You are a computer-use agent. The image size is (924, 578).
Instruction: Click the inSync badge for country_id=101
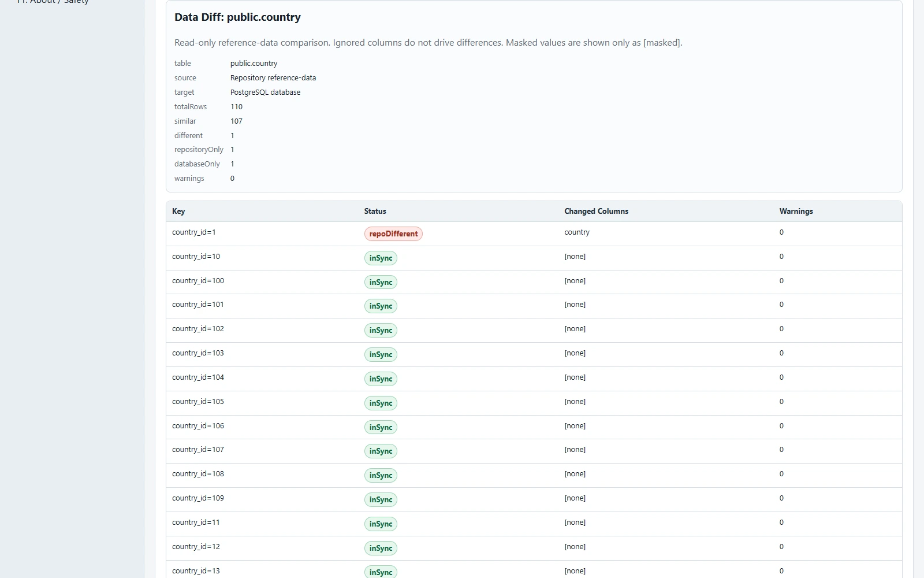click(381, 306)
